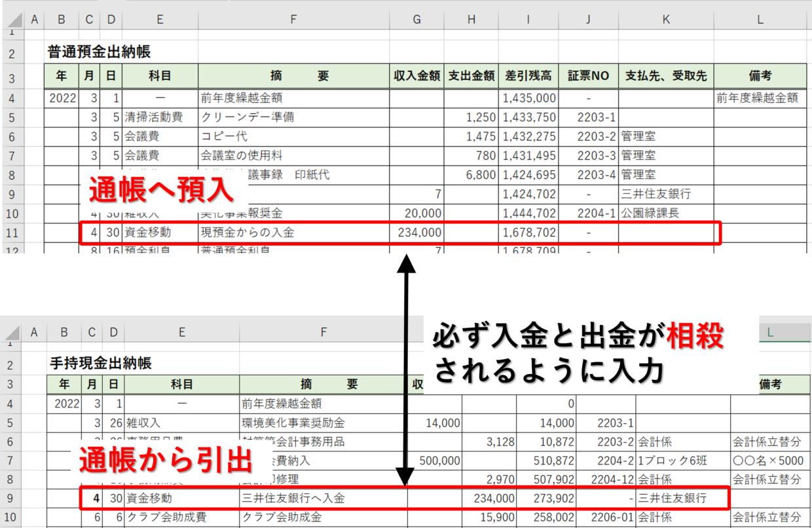The height and width of the screenshot is (528, 812).
Task: Click the cell クラブ会助成費
Action: (x=181, y=517)
